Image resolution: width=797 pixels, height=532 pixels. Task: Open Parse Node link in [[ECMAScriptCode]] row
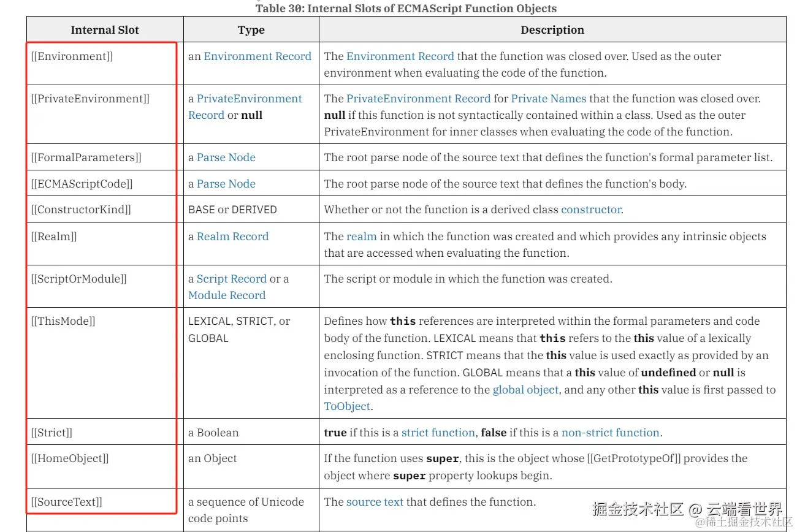coord(226,184)
